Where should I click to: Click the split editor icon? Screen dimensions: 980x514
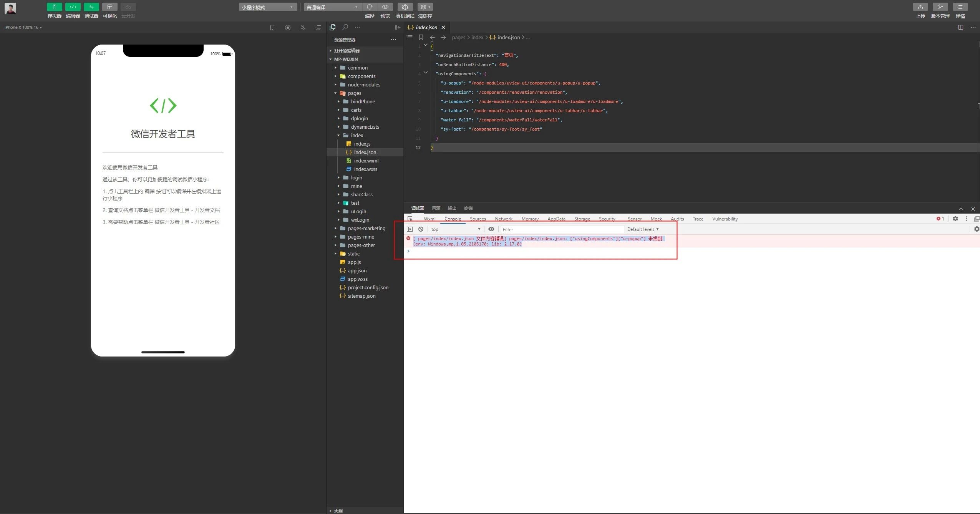(x=960, y=27)
